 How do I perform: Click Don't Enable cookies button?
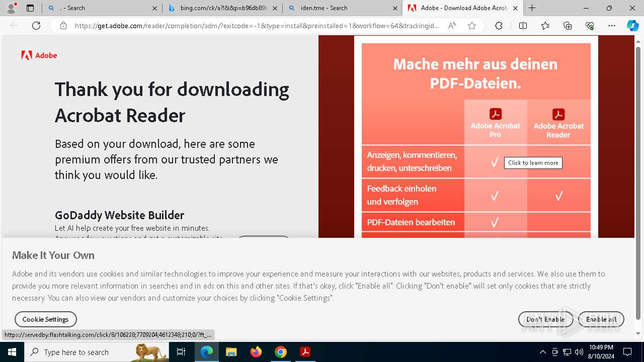545,319
